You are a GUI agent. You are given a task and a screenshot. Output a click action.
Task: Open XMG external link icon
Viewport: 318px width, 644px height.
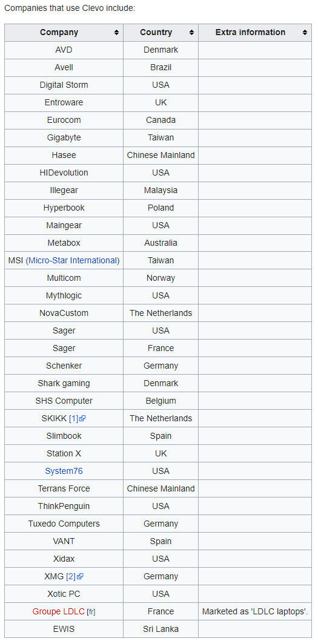point(80,577)
